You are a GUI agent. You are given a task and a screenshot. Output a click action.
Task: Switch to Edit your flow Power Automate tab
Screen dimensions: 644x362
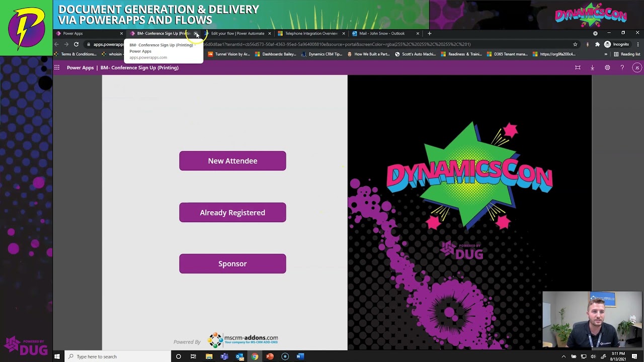[x=237, y=33]
